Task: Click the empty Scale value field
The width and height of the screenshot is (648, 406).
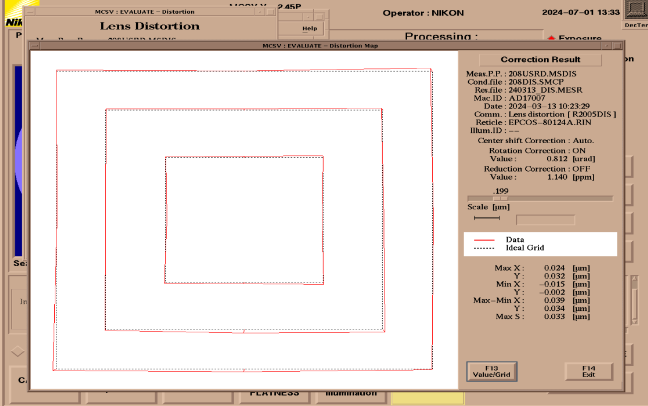Action: coord(545,219)
